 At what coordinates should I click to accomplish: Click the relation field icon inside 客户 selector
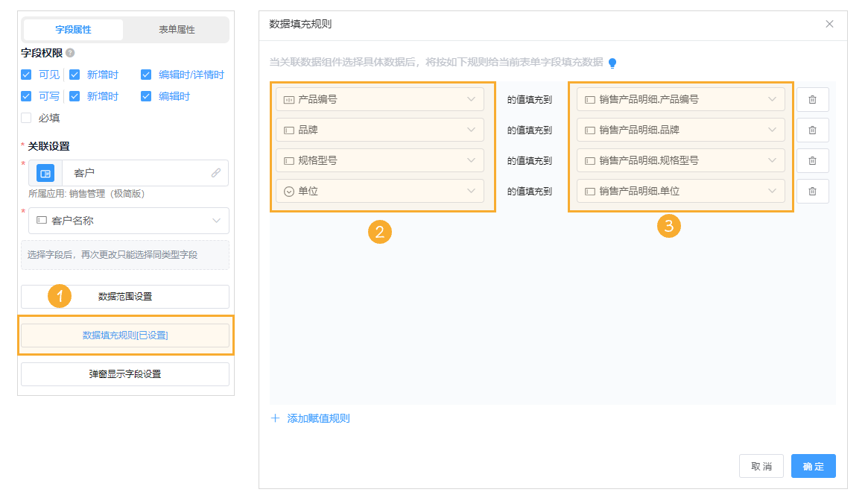(x=45, y=172)
